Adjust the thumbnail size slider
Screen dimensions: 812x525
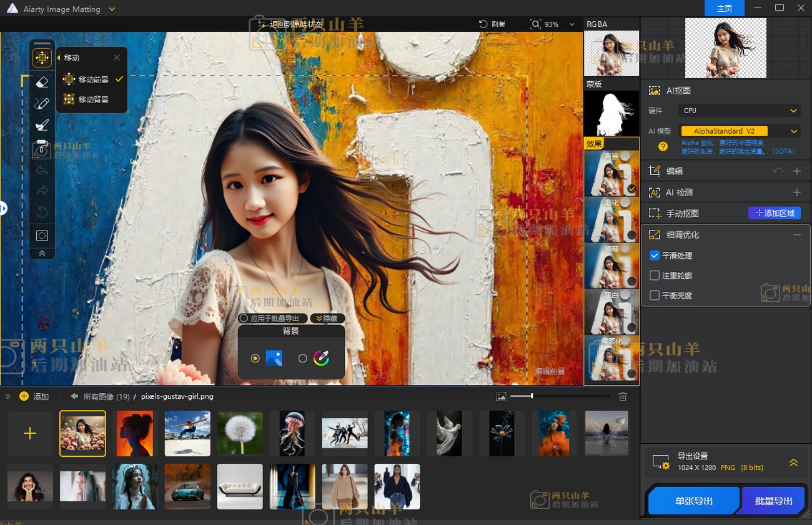point(532,396)
